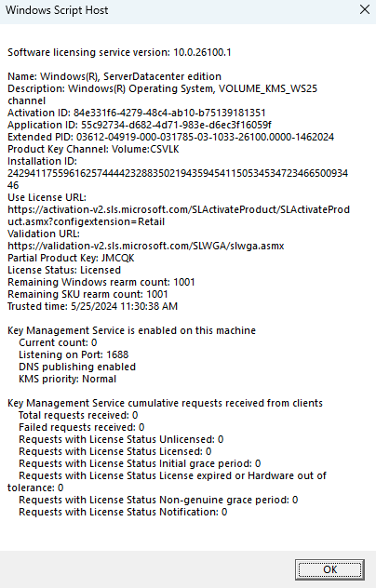
Task: Click the Use License URL activation link text
Action: point(179,216)
